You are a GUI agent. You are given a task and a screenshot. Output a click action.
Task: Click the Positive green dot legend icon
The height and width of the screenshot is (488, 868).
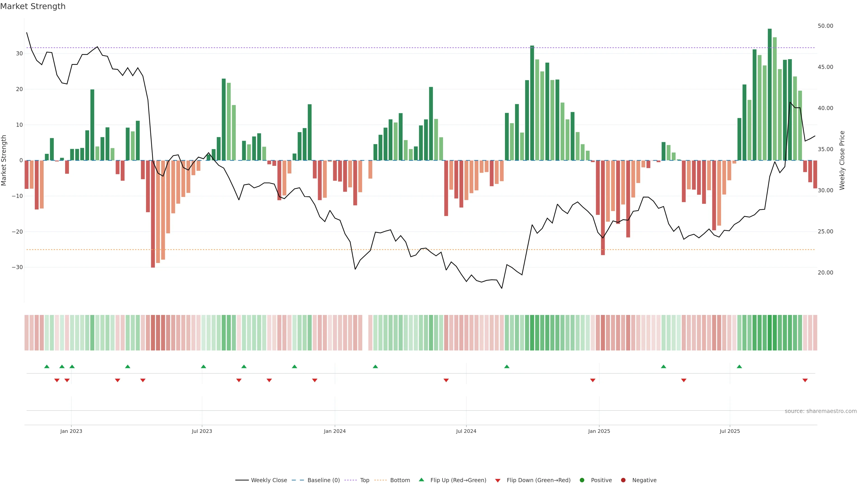(582, 480)
